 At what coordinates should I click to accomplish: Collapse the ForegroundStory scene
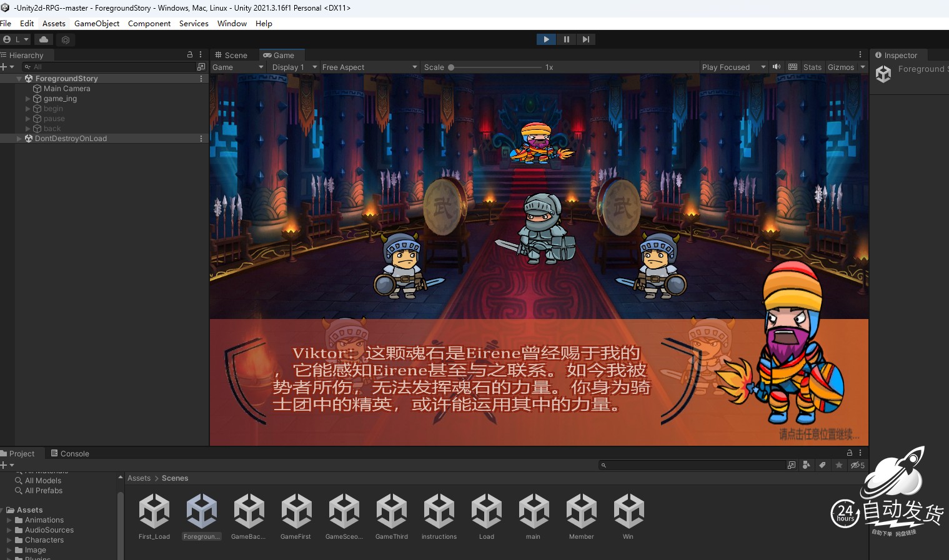[19, 79]
